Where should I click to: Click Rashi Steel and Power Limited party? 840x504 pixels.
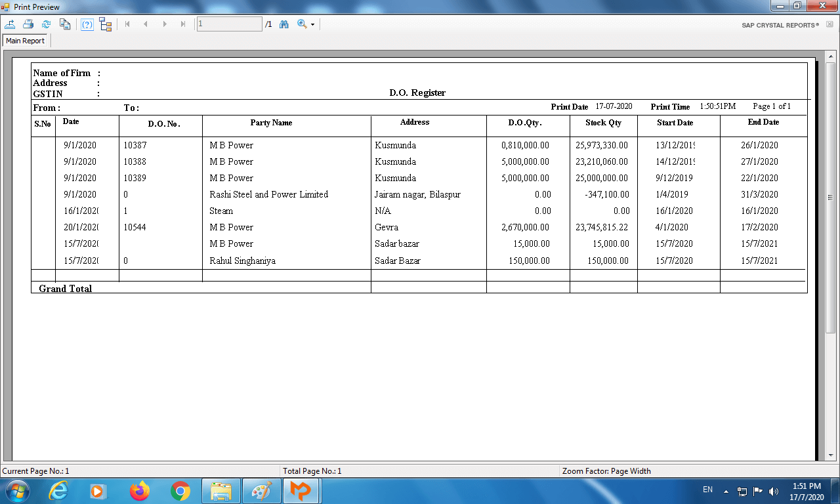click(269, 194)
